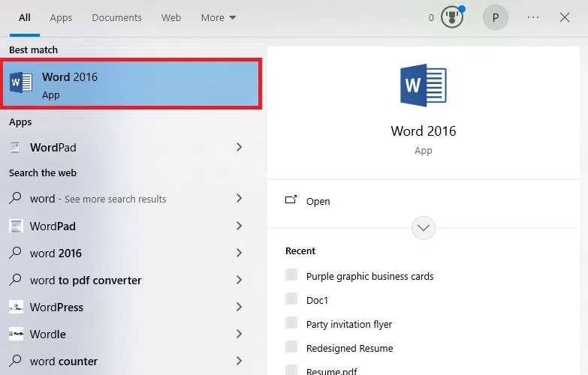The height and width of the screenshot is (375, 588).
Task: Open recent file Resume.pdf
Action: tap(331, 371)
